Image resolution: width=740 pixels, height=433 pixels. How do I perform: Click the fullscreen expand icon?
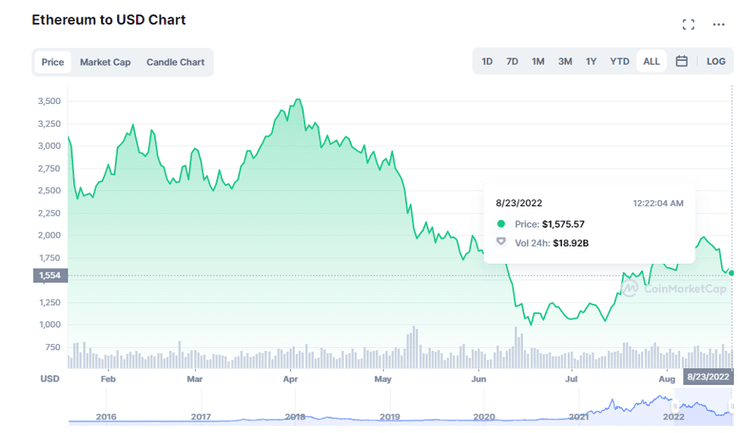pos(688,24)
